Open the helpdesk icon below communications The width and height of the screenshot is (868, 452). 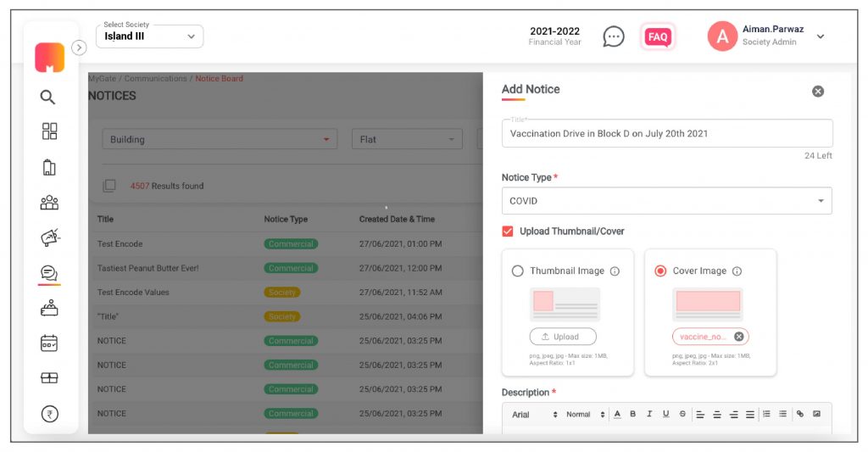coord(49,308)
